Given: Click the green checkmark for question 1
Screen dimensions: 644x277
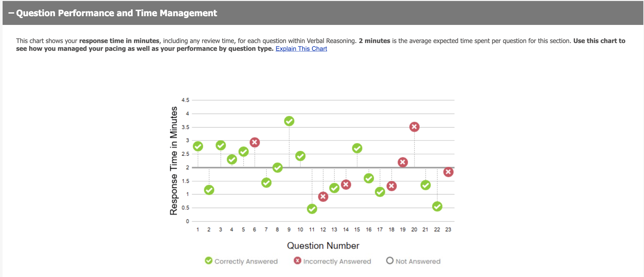Looking at the screenshot, I should pyautogui.click(x=198, y=146).
